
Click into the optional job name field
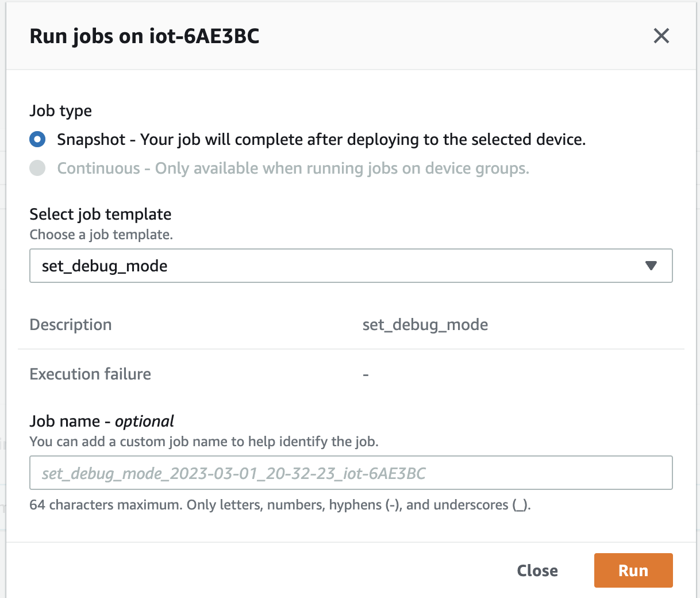(x=351, y=473)
